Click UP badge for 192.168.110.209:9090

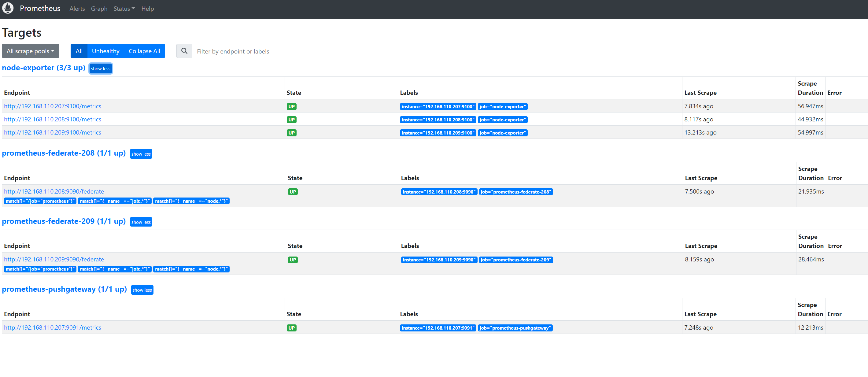tap(293, 260)
